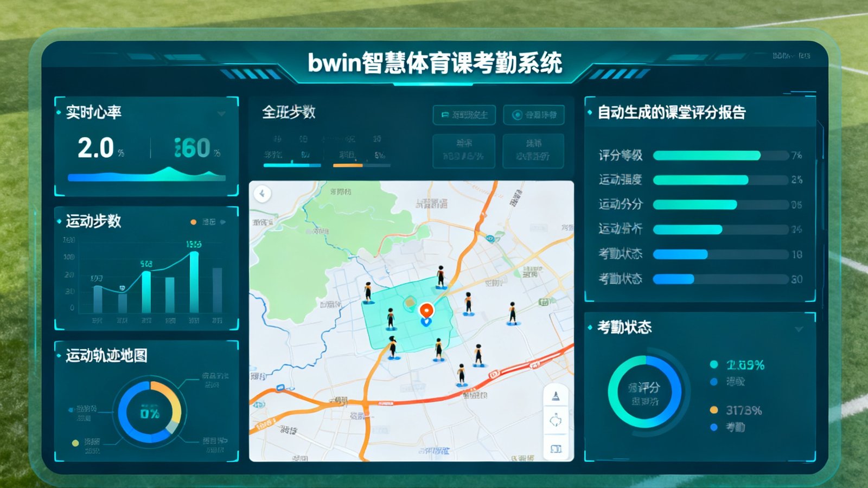This screenshot has height=488, width=868.
Task: Click the teal legend dot in 考勤状态 panel
Action: point(714,364)
